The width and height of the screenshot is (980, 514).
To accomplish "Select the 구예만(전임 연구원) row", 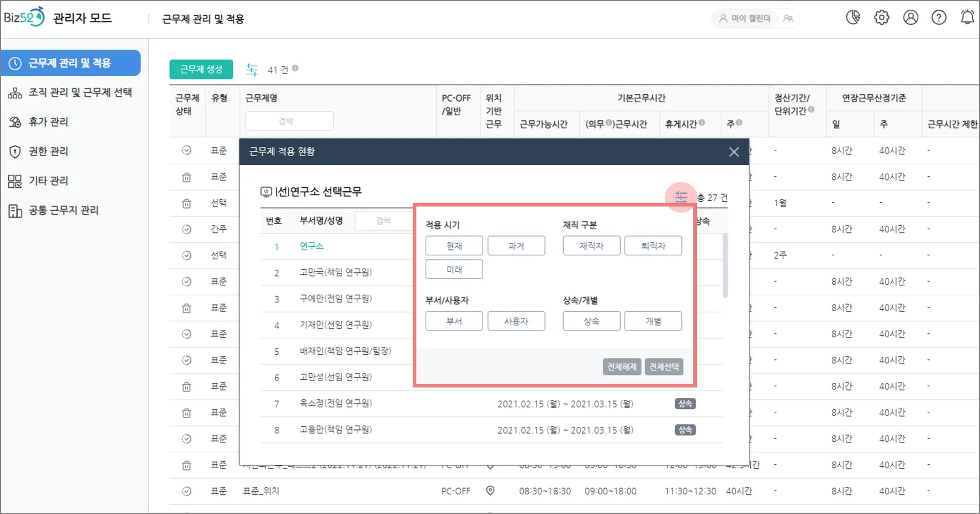I will pos(335,298).
